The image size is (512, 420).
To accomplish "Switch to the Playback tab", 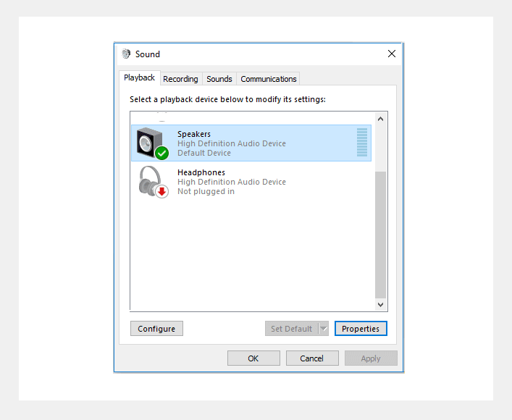I will (140, 77).
